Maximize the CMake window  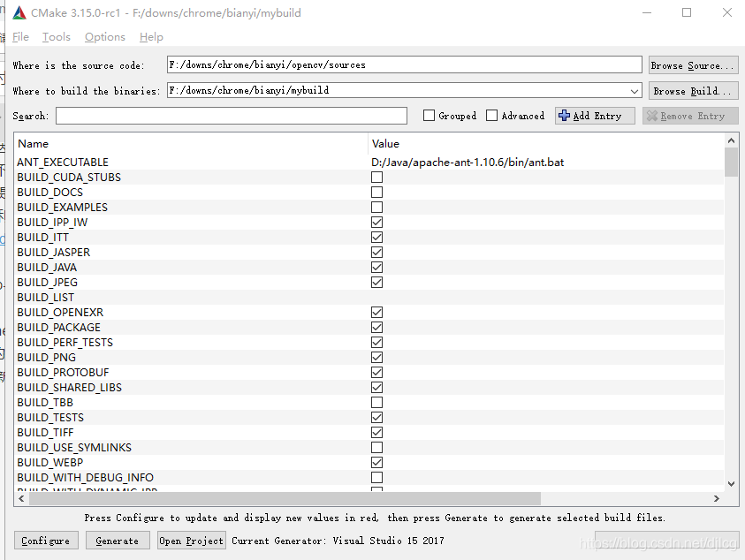tap(687, 13)
